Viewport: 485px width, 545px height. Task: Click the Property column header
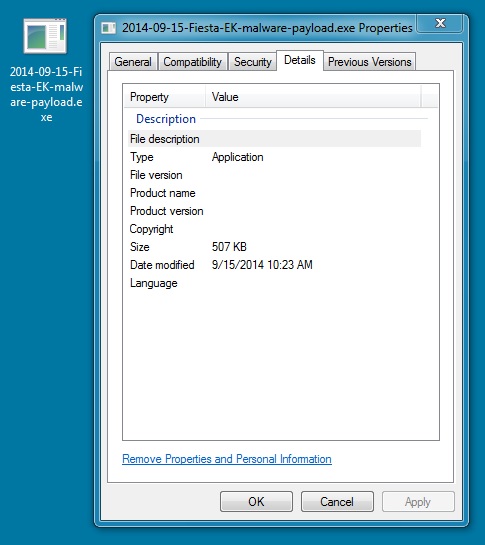click(x=164, y=97)
